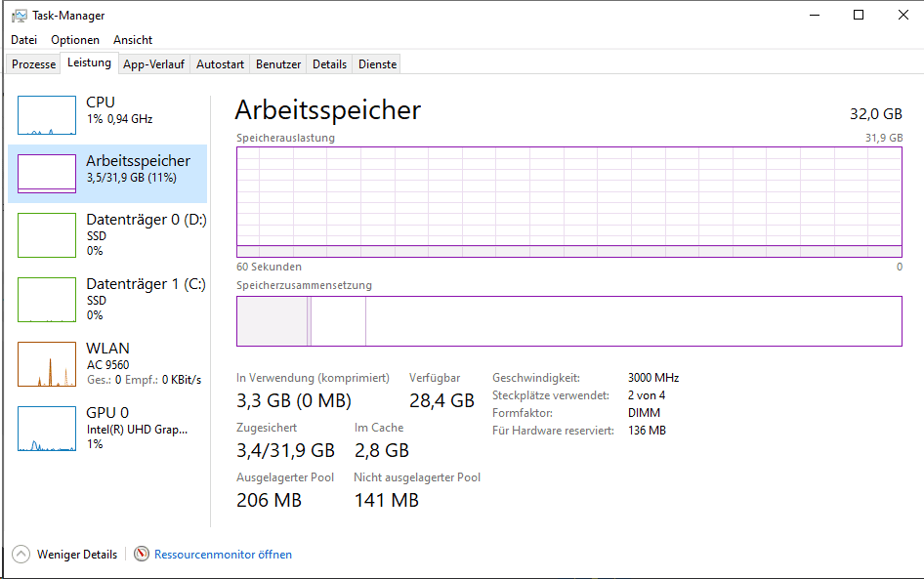Image resolution: width=924 pixels, height=579 pixels.
Task: Click the Ressourcenmonitor öffnen link
Action: (224, 555)
